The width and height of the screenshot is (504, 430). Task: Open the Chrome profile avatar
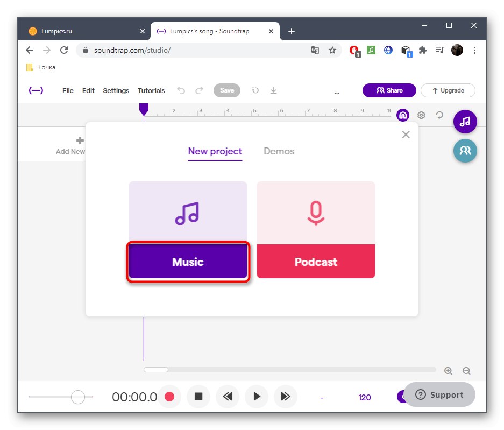(x=457, y=50)
